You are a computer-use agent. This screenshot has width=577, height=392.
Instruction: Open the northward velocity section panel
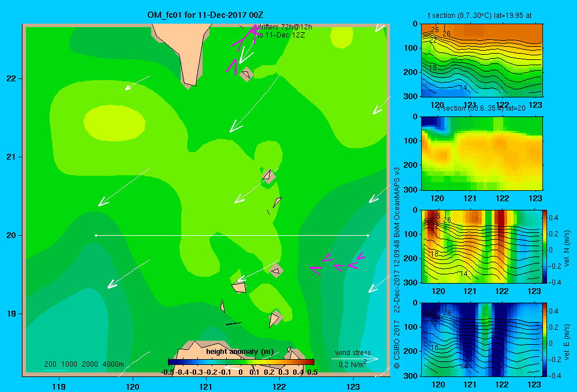[482, 246]
